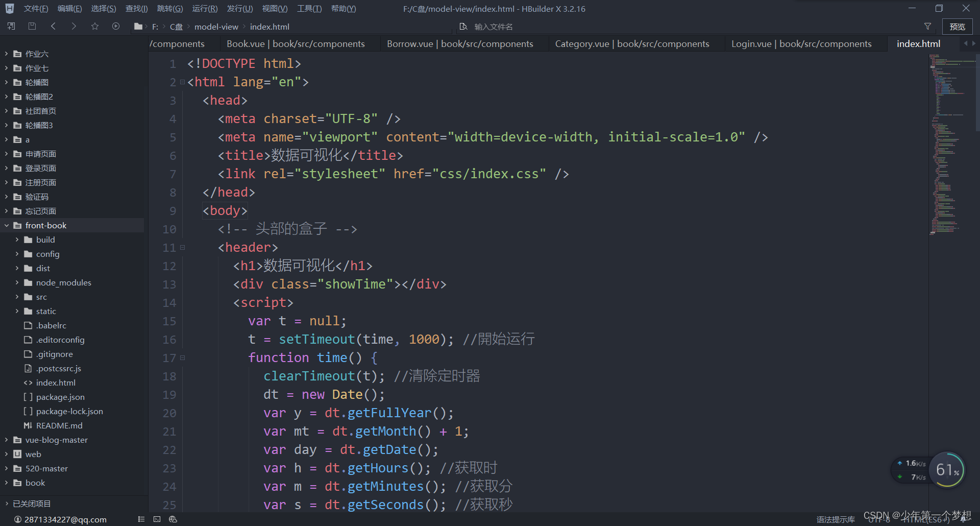
Task: Fold code at line 2 html tag
Action: (182, 82)
